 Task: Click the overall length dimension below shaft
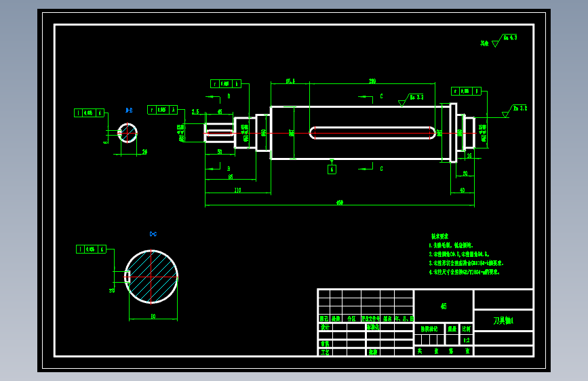pos(340,203)
